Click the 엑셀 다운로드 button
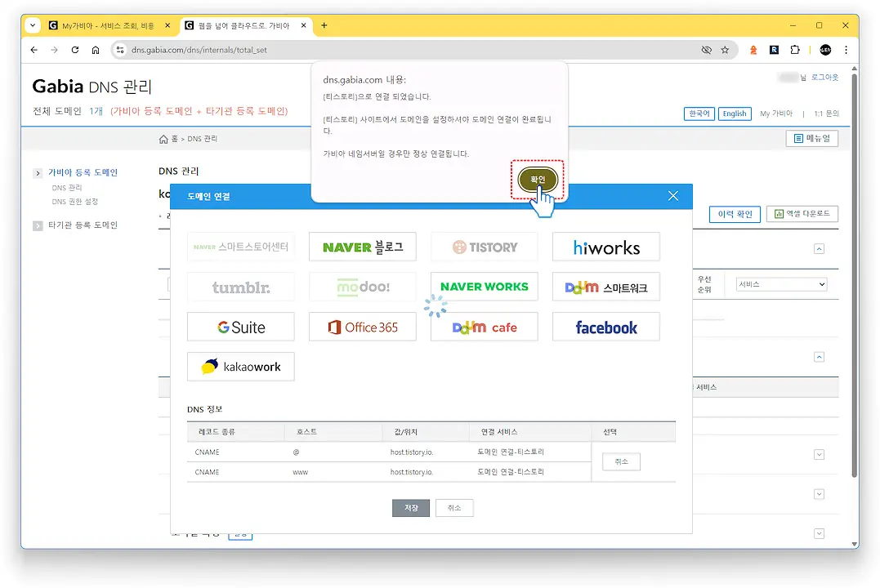 (802, 214)
